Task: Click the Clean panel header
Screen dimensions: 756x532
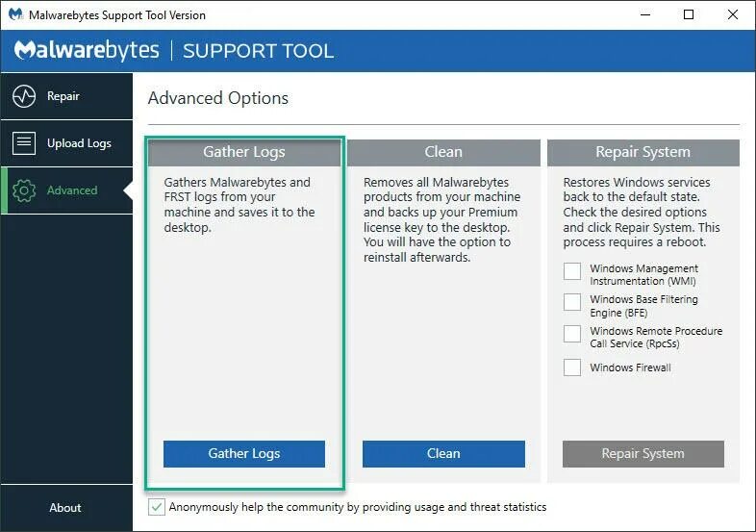Action: pos(443,152)
